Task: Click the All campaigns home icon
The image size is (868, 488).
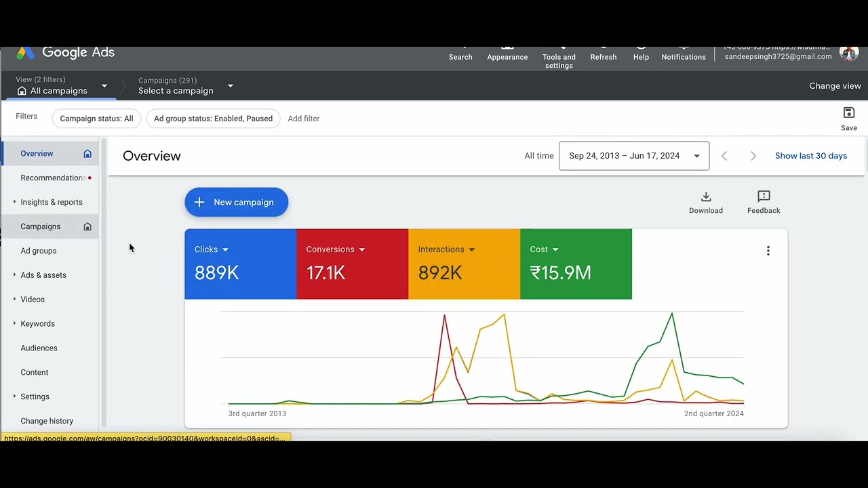Action: (x=22, y=91)
